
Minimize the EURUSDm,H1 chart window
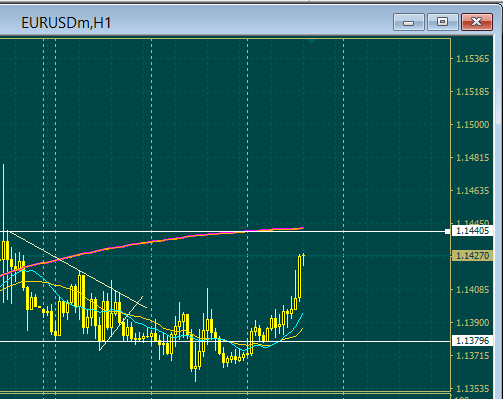pos(409,22)
